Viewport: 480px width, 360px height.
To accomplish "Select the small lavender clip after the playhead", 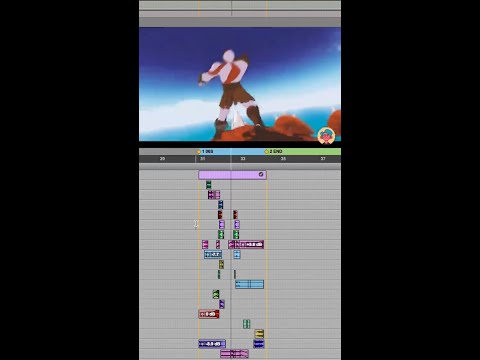I will click(237, 224).
